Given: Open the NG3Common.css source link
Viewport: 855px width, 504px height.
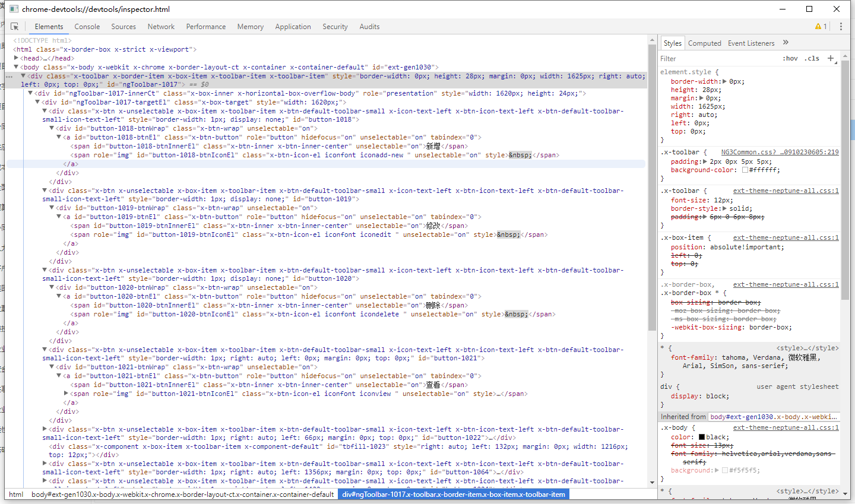Looking at the screenshot, I should (780, 153).
